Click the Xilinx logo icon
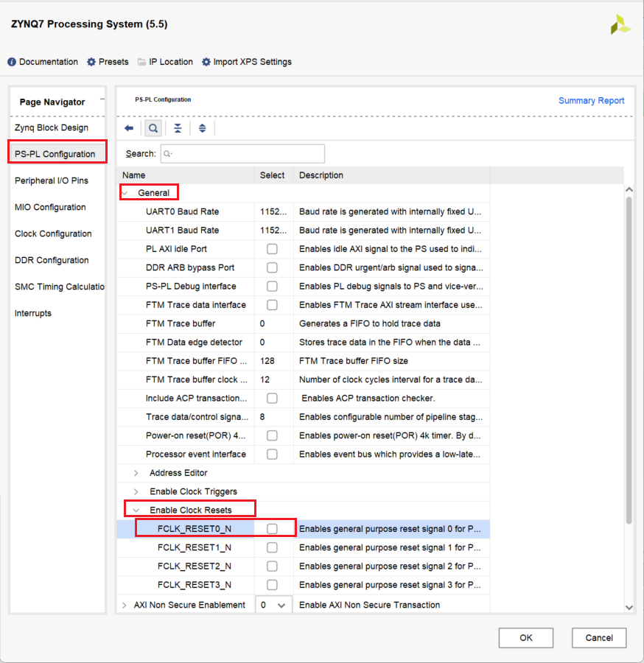 coord(620,24)
